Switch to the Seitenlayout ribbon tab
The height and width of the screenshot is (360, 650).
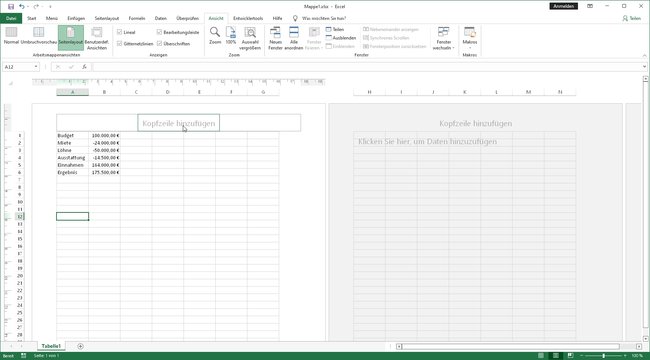[x=107, y=18]
